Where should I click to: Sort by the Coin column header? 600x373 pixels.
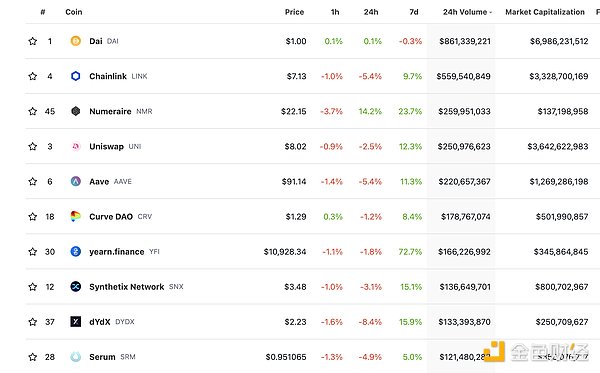pyautogui.click(x=74, y=12)
